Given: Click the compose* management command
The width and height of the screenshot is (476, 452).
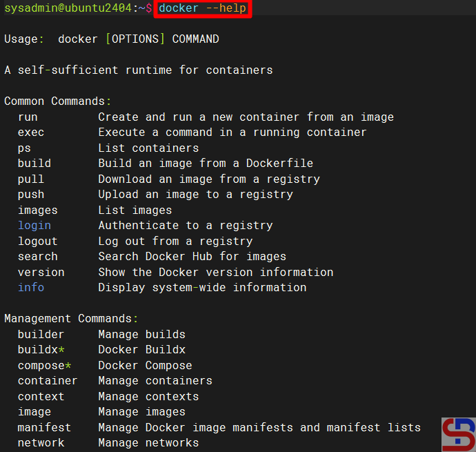Looking at the screenshot, I should [45, 366].
